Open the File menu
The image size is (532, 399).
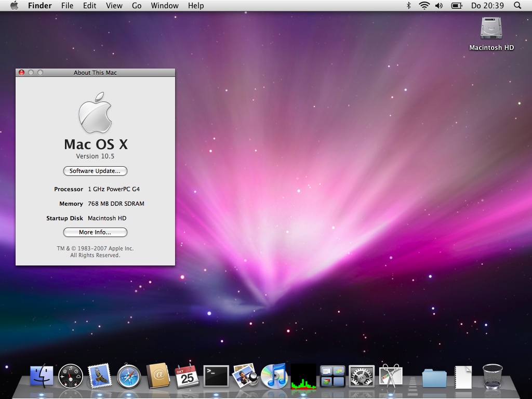(x=67, y=5)
